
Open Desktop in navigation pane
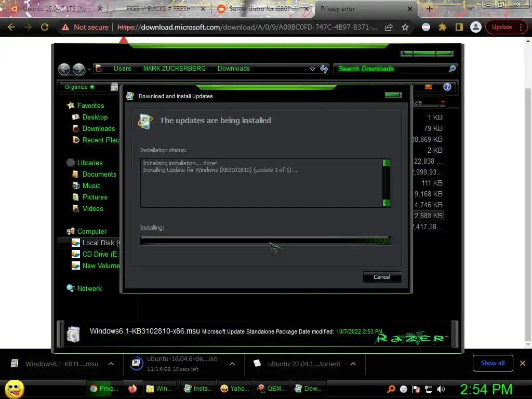point(95,117)
